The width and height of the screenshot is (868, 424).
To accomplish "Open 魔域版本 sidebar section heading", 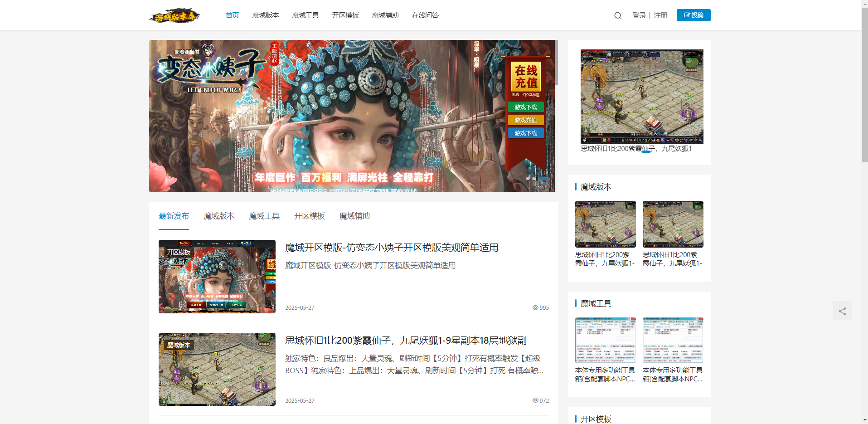I will pyautogui.click(x=596, y=187).
